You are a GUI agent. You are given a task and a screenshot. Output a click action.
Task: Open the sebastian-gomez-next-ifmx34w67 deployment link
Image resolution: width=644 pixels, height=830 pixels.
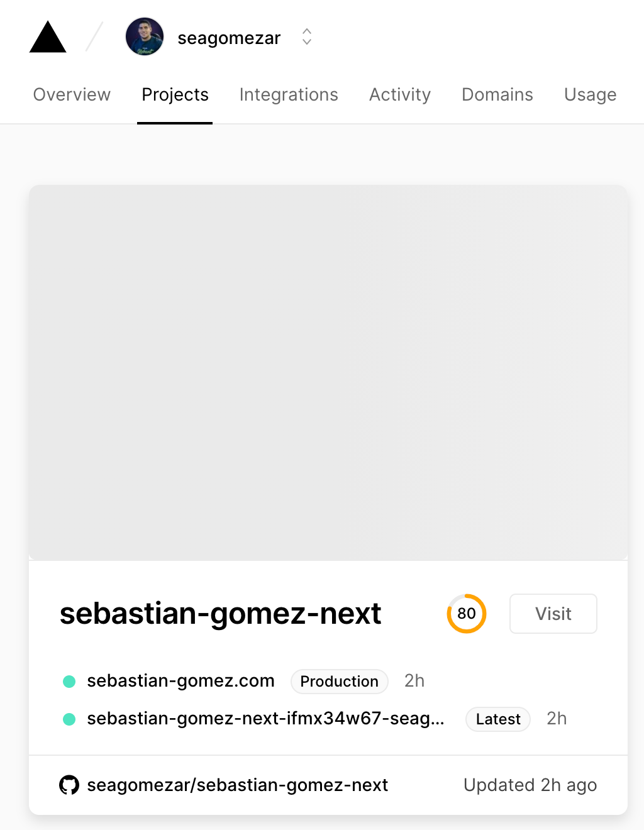265,719
